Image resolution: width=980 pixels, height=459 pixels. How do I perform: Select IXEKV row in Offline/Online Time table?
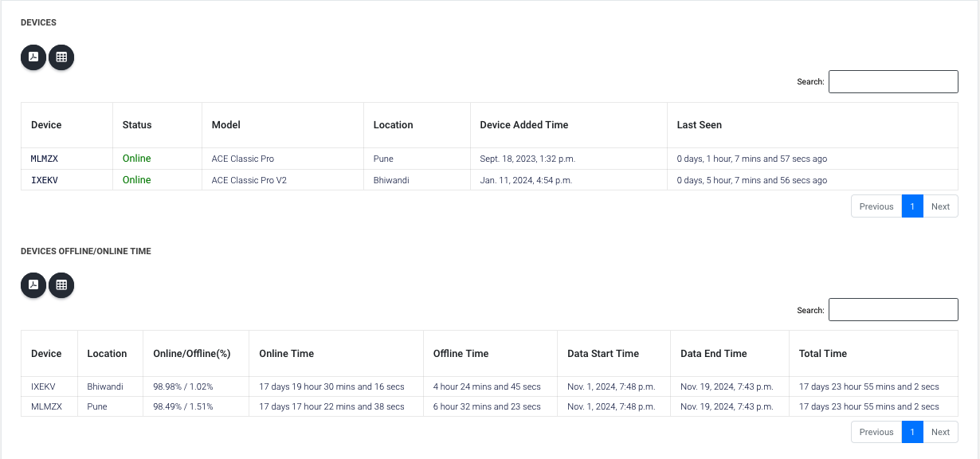[x=43, y=386]
